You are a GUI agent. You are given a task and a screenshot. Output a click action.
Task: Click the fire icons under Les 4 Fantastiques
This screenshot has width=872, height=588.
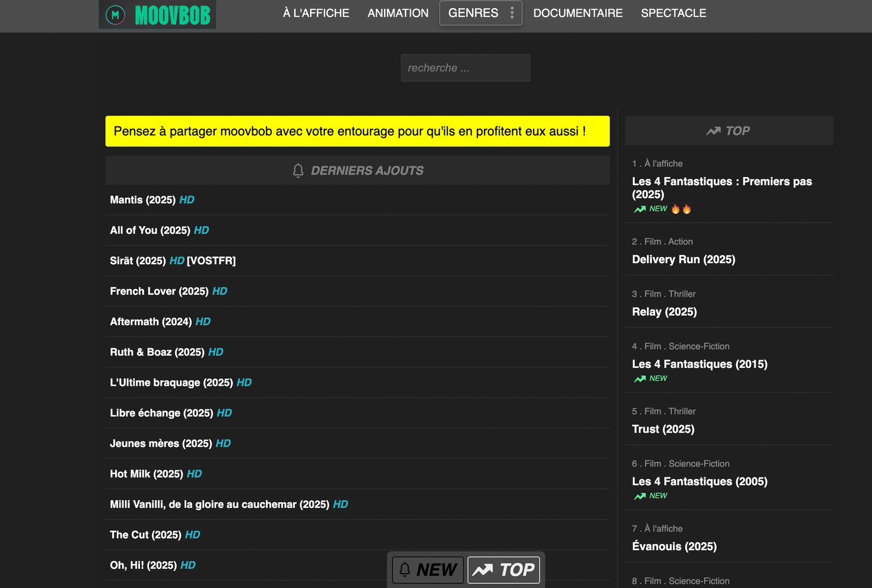(681, 209)
